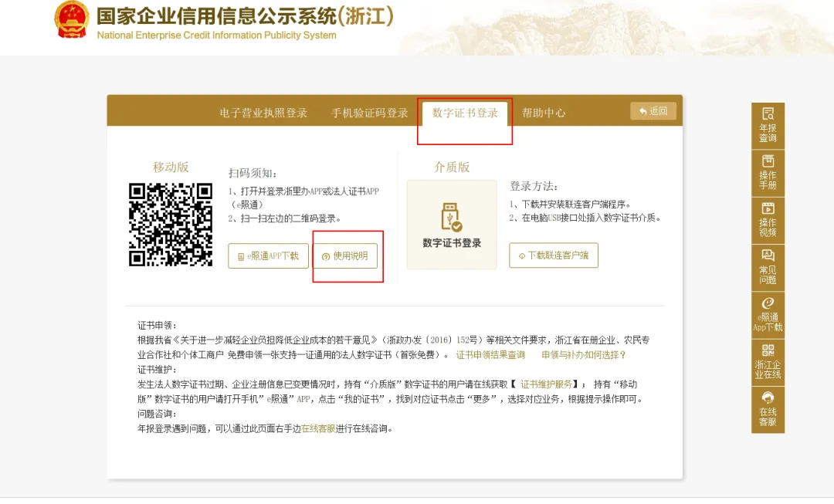Viewport: 834px width, 504px height.
Task: Click the 返回 button
Action: click(x=653, y=110)
